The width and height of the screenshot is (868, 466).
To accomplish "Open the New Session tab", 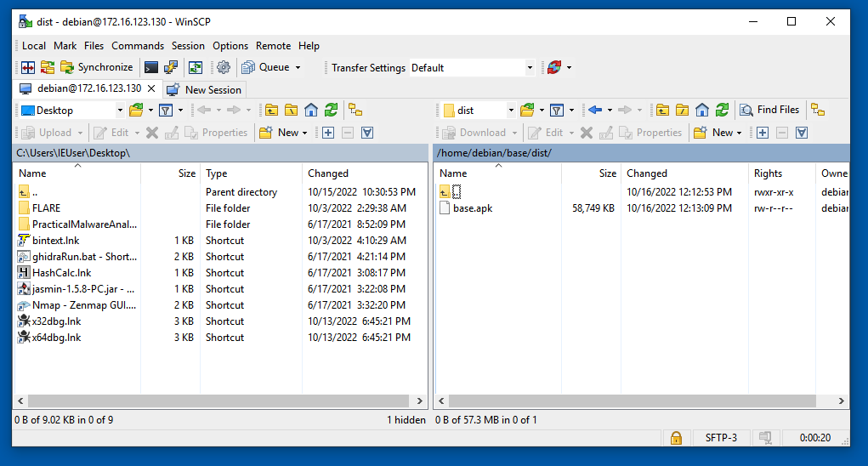I will 204,89.
